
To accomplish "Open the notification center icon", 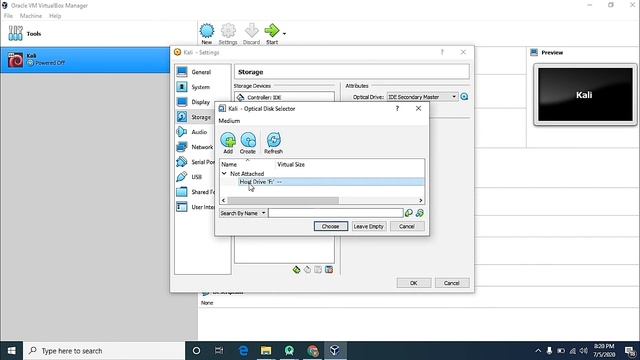I will pos(630,351).
